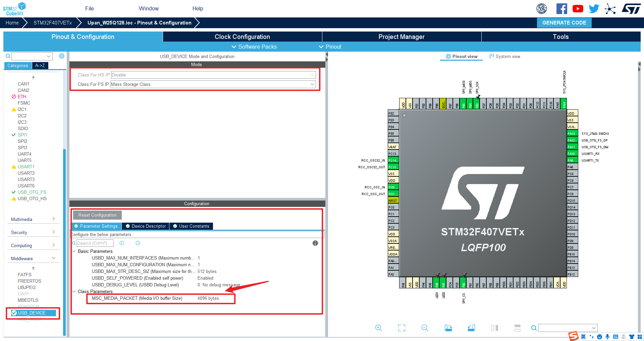
Task: Open the settings gear above the component list
Action: coord(62,56)
